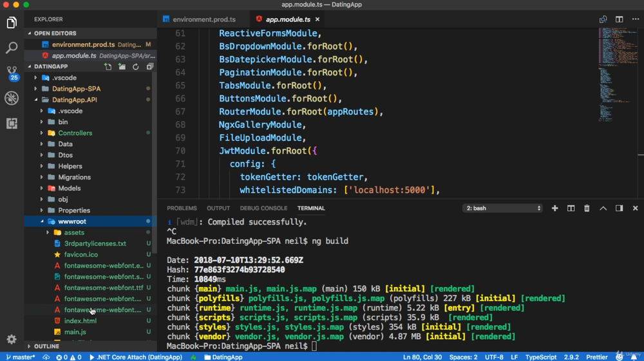644x361 pixels.
Task: Open favicon.ico file
Action: coord(81,255)
